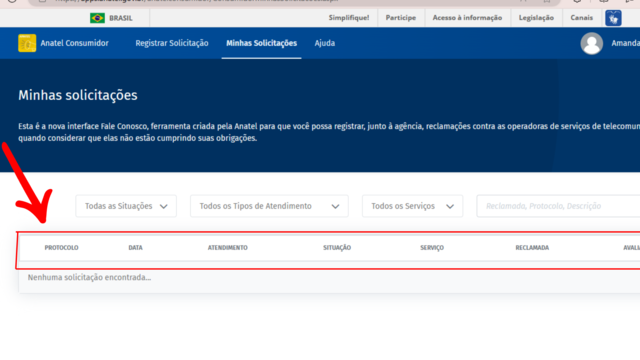Open the user avatar profile icon
640x360 pixels.
(591, 43)
